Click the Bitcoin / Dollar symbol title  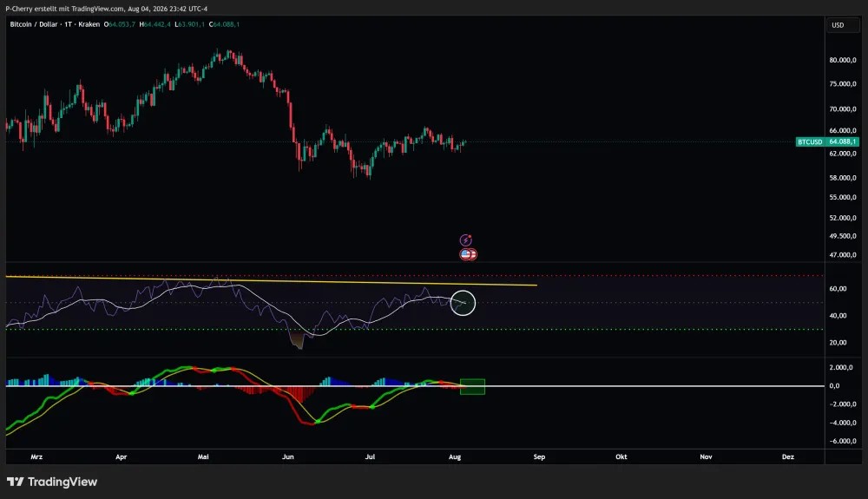point(33,24)
